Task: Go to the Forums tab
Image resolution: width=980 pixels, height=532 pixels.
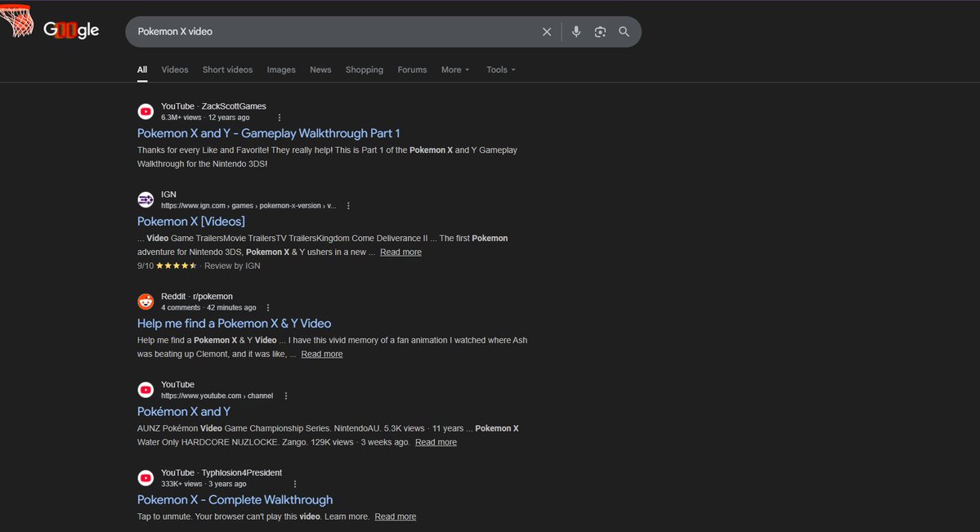Action: click(412, 70)
